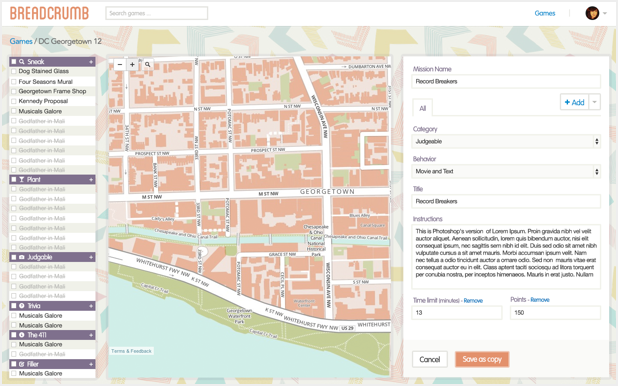
Task: Add a mission to Filler category
Action: click(91, 364)
